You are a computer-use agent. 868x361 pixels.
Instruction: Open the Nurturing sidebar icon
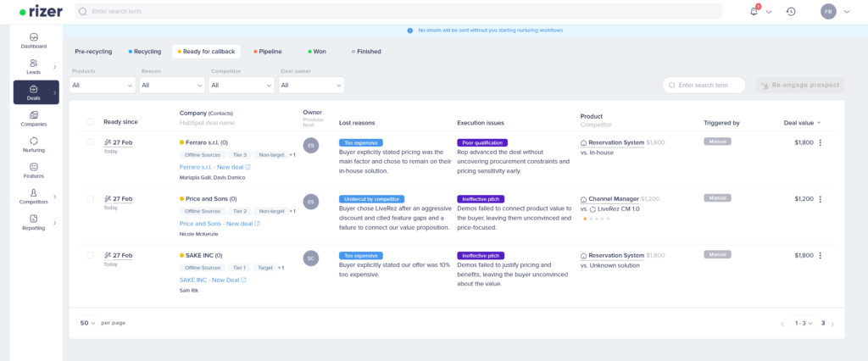coord(34,144)
